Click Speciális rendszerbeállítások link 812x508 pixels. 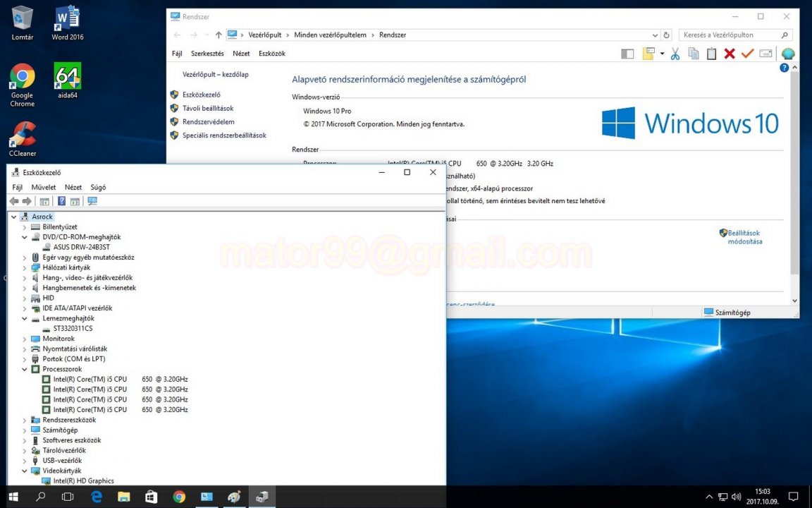click(x=224, y=135)
